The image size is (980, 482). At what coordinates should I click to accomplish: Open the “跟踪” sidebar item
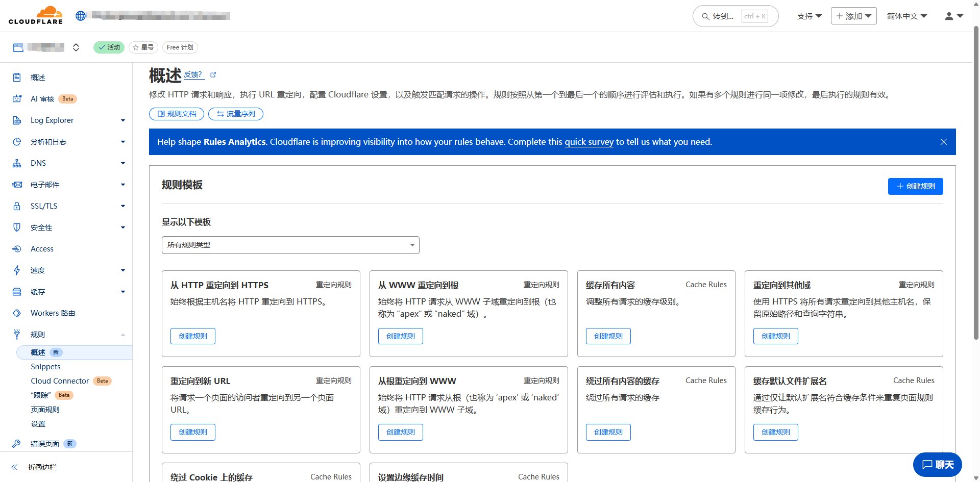[41, 395]
